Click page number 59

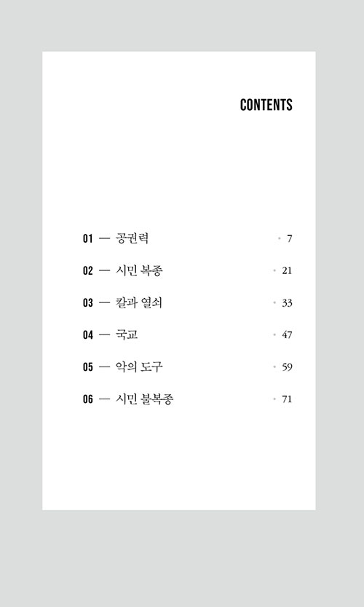click(x=287, y=367)
